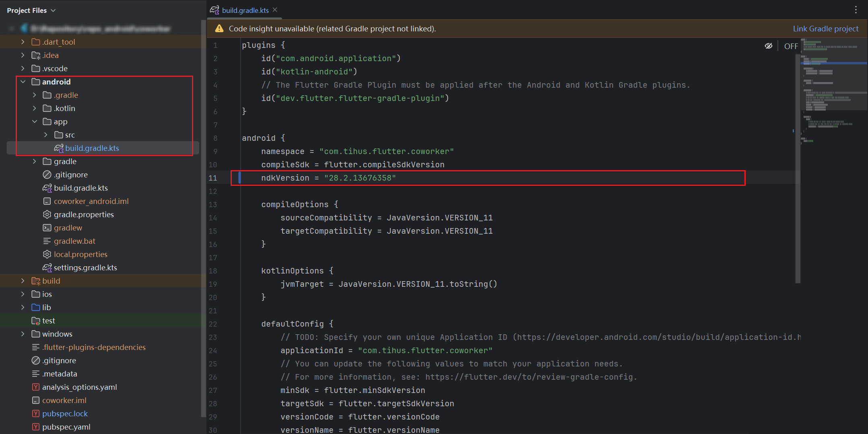Click the code minimap on the right
The width and height of the screenshot is (868, 434).
click(x=834, y=91)
